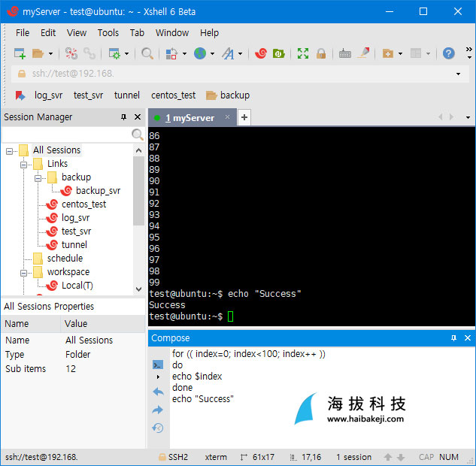Open the backup folder in links bar

point(228,95)
